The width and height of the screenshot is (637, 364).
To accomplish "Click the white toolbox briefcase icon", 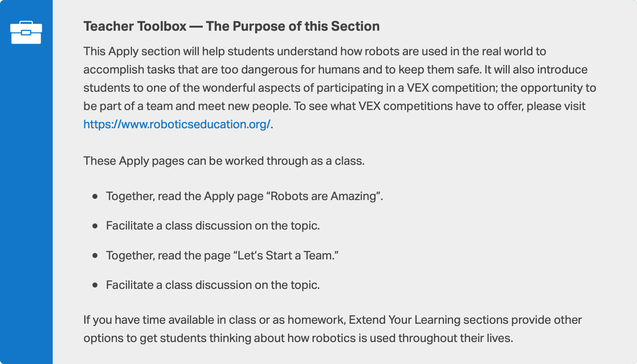I will (26, 32).
